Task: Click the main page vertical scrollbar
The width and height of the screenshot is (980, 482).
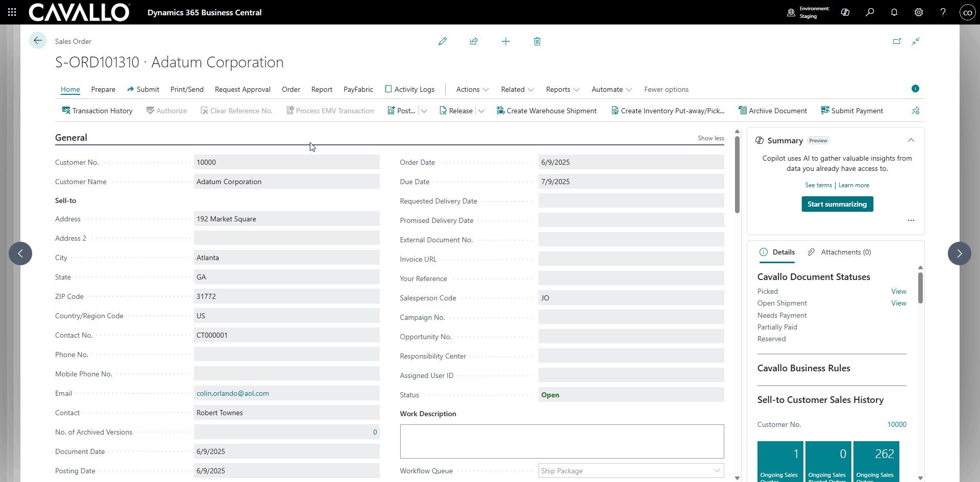Action: pyautogui.click(x=737, y=175)
